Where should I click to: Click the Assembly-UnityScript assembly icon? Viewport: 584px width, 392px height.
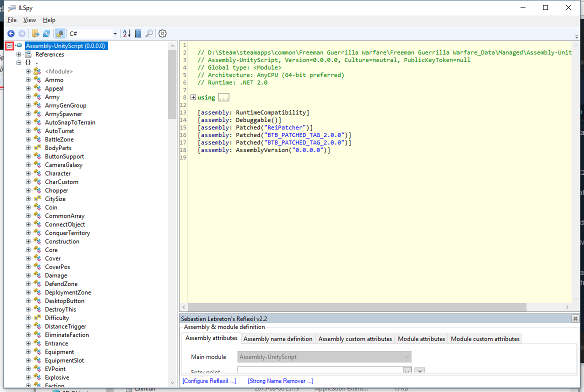18,46
